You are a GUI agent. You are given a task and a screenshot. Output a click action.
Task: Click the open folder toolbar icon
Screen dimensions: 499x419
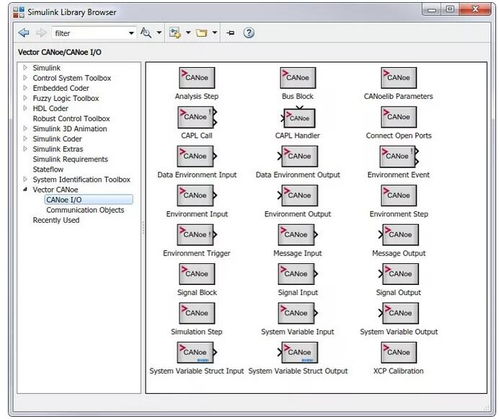tap(202, 33)
